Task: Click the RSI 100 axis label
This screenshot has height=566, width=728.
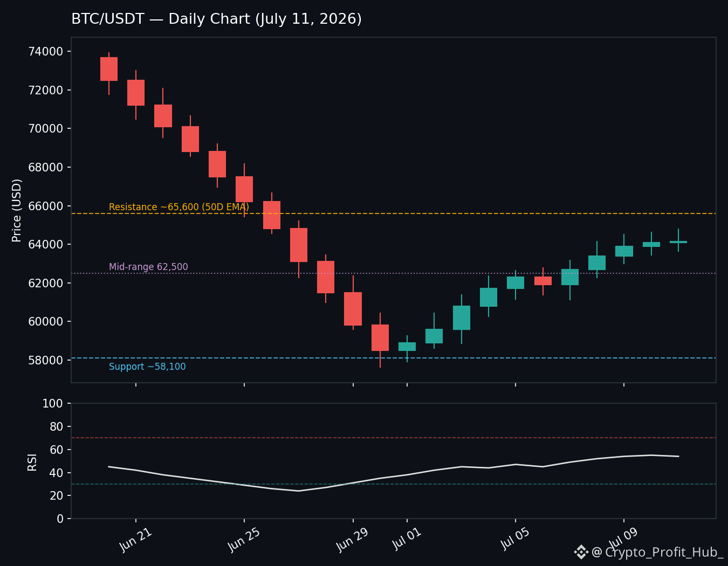Action: coord(52,403)
